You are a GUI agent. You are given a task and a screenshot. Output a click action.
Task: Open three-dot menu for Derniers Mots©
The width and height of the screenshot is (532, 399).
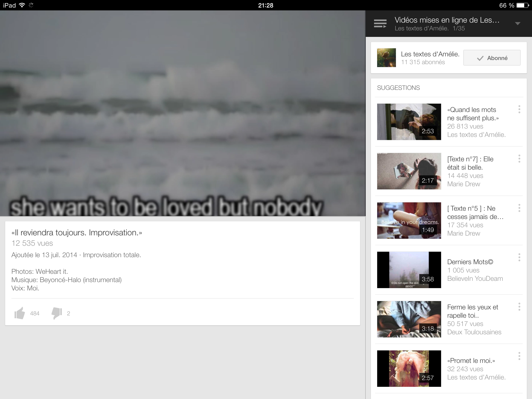pyautogui.click(x=519, y=257)
